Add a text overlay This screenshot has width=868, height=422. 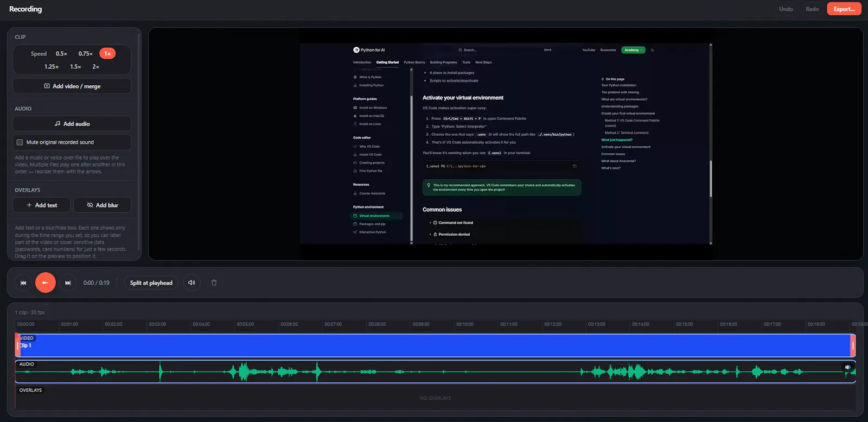pos(42,205)
